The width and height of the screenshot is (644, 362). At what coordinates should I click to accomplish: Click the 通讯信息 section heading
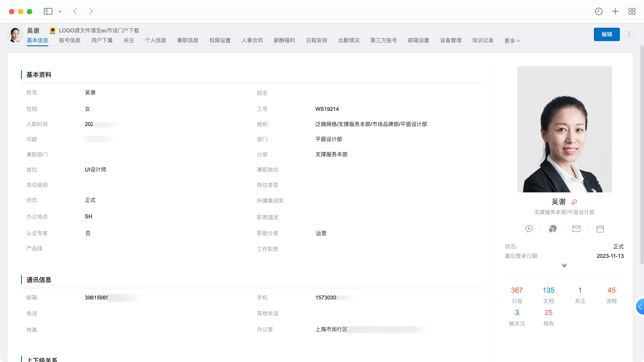click(x=39, y=280)
